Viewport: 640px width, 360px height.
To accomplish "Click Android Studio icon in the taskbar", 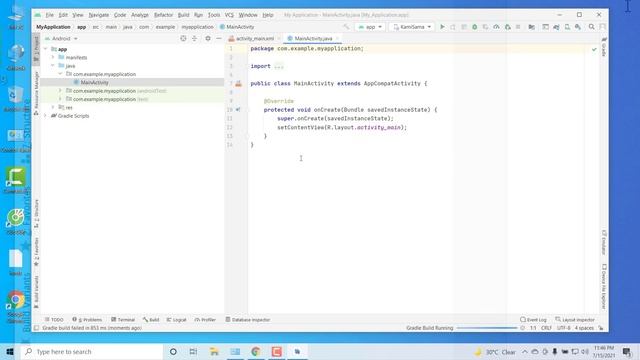I will coord(297,351).
